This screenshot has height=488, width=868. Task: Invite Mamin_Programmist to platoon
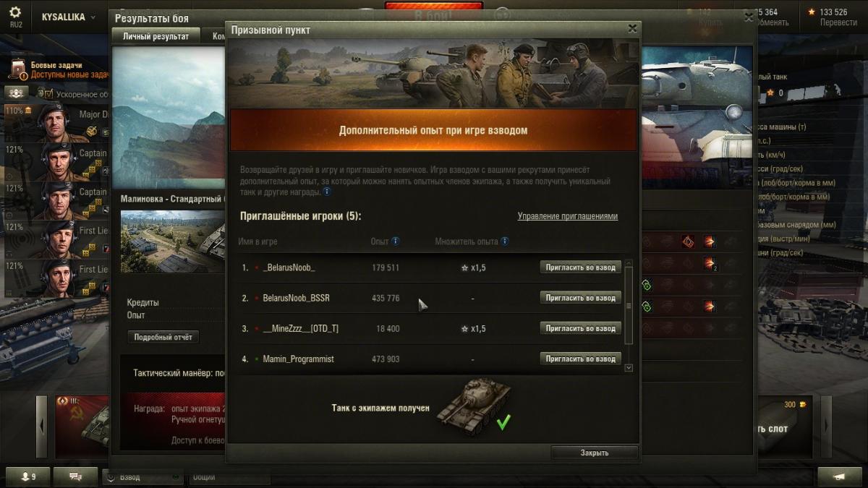(x=580, y=359)
